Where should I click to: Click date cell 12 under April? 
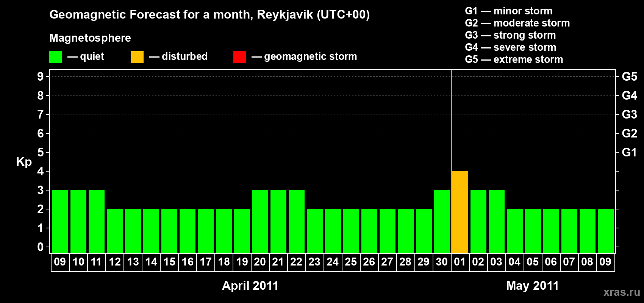pos(115,262)
